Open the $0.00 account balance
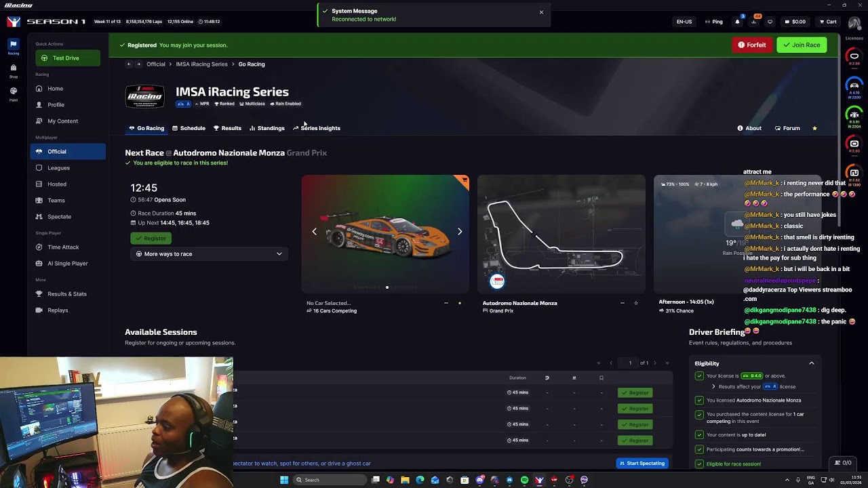The height and width of the screenshot is (488, 868). [x=795, y=22]
